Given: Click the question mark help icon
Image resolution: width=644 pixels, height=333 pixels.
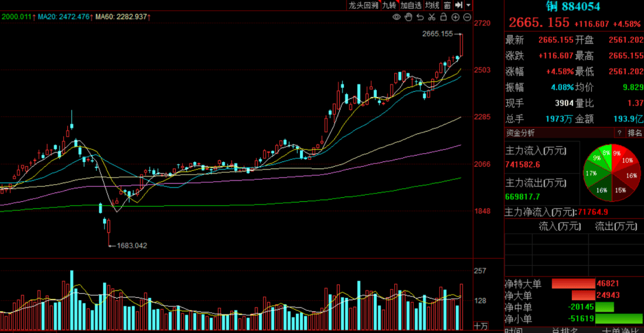Looking at the screenshot, I should click(x=620, y=132).
